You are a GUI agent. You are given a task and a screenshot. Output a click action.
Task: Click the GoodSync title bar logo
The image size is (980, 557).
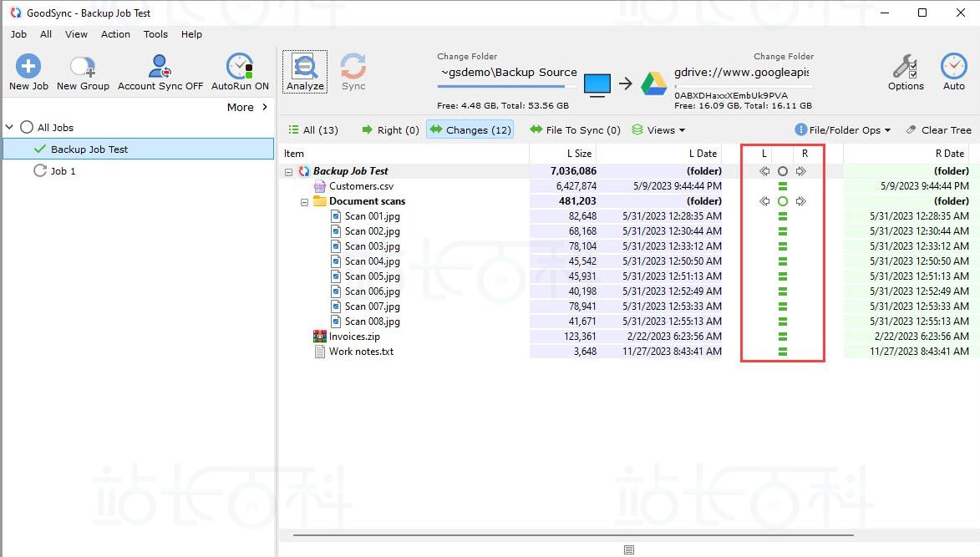click(x=15, y=13)
